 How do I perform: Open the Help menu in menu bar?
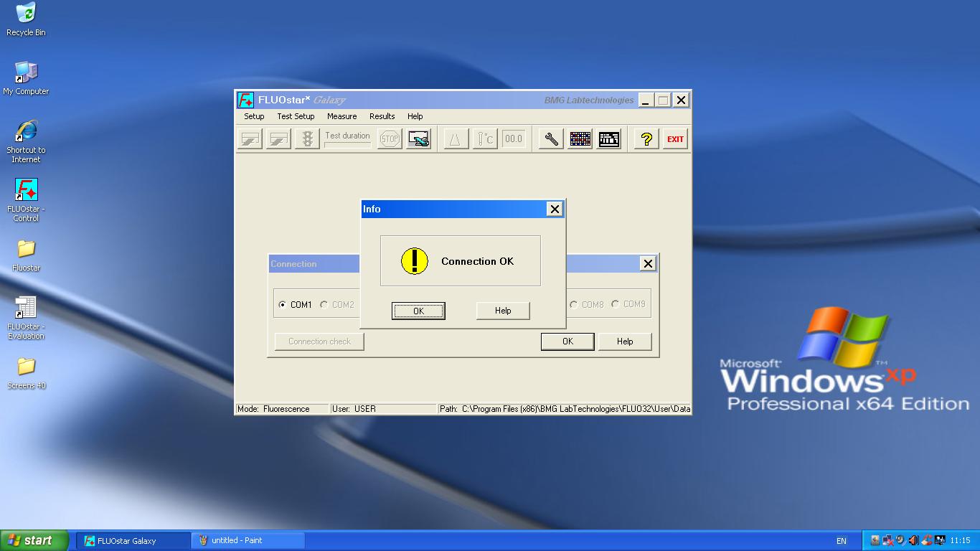tap(415, 116)
